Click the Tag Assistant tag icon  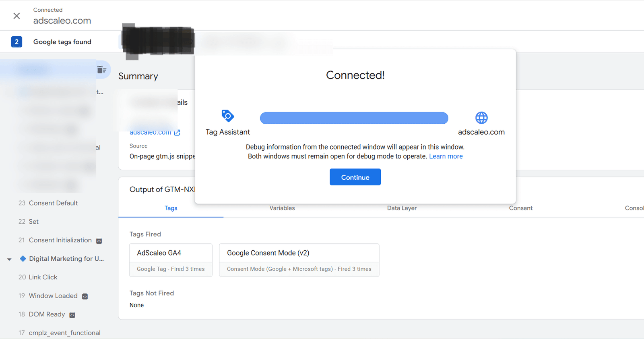[x=228, y=116]
